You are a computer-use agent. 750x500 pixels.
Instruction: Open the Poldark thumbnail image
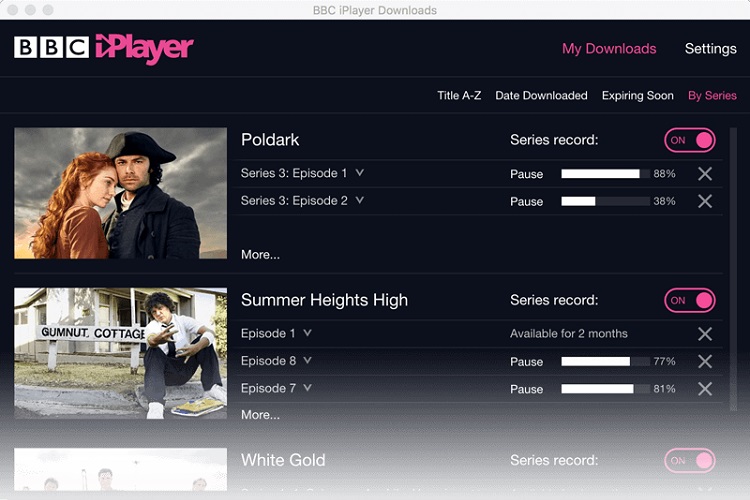(121, 193)
